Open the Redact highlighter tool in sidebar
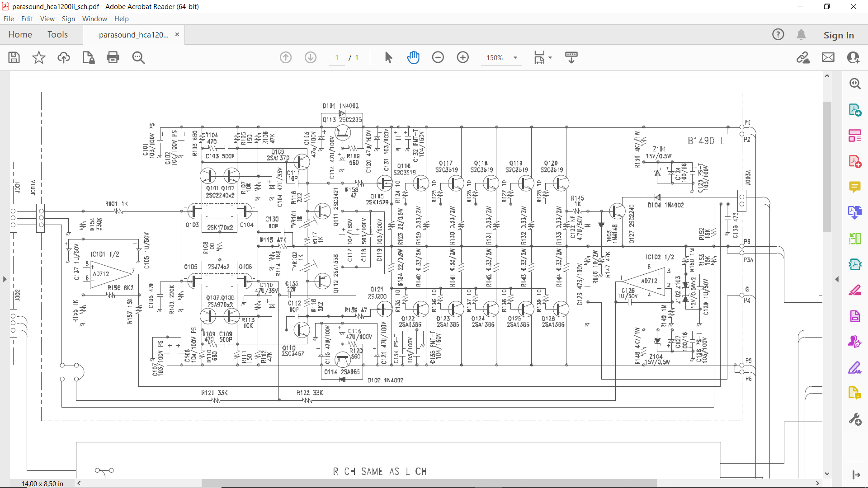Image resolution: width=868 pixels, height=488 pixels. tap(855, 290)
